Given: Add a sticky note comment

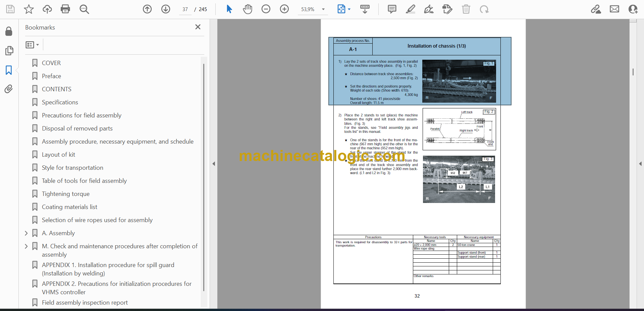Looking at the screenshot, I should click(392, 9).
